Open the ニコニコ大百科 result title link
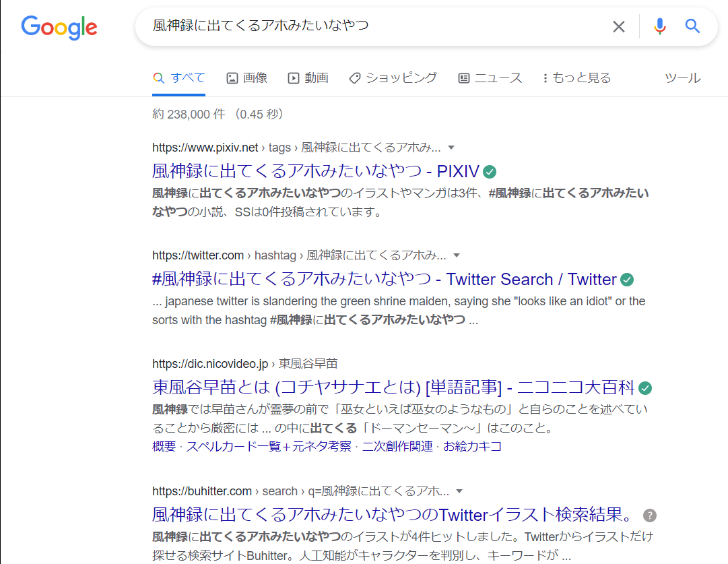Screen dimensions: 728x564 click(393, 387)
